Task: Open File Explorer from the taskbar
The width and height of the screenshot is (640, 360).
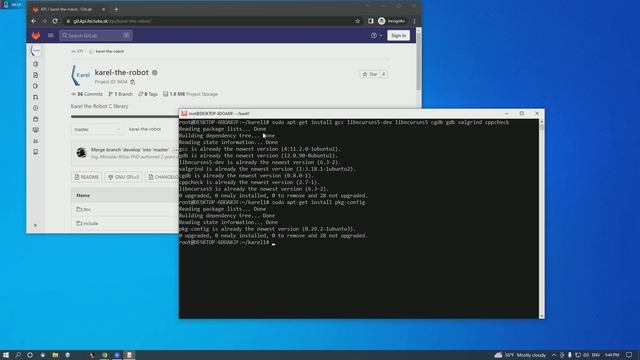Action: click(55, 355)
